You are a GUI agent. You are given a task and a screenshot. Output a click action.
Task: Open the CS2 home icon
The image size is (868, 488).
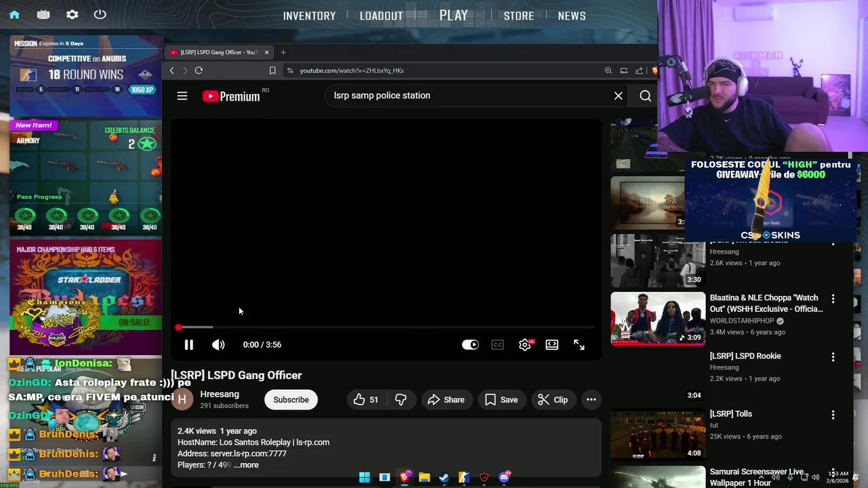(x=14, y=14)
